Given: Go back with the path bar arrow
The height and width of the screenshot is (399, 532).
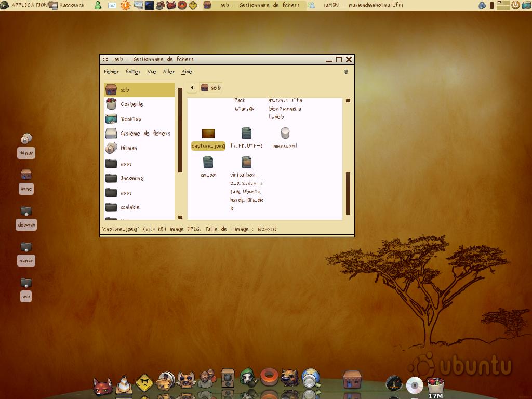Looking at the screenshot, I should [x=192, y=87].
